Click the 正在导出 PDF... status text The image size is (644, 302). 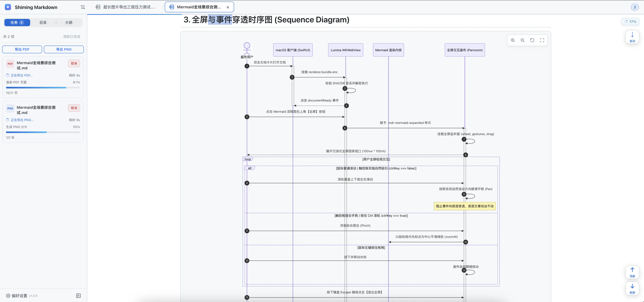21,75
